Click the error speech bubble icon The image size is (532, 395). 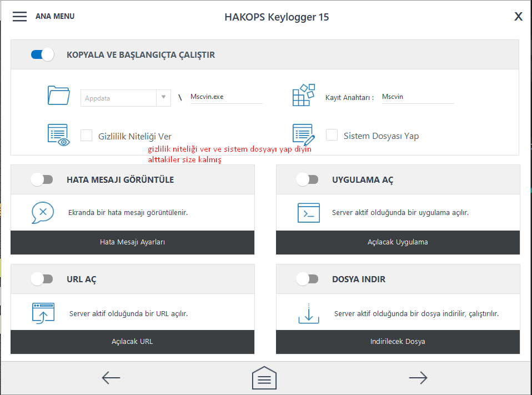tap(43, 213)
